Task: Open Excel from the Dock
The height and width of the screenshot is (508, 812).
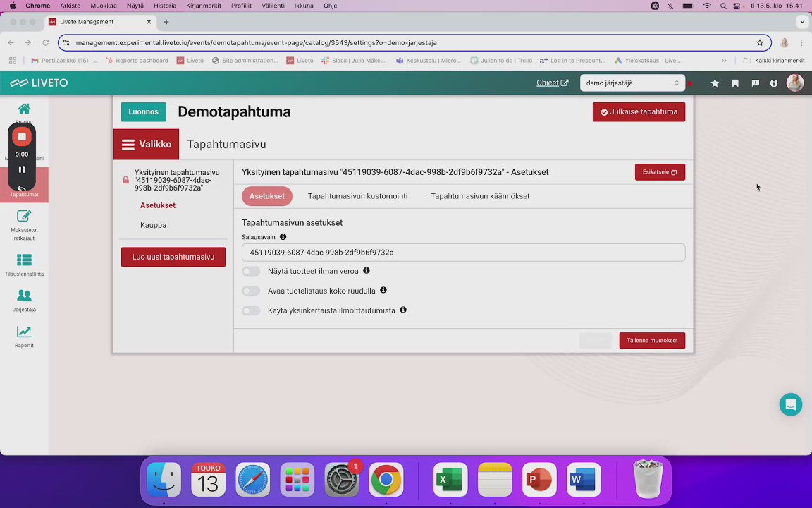Action: [450, 480]
